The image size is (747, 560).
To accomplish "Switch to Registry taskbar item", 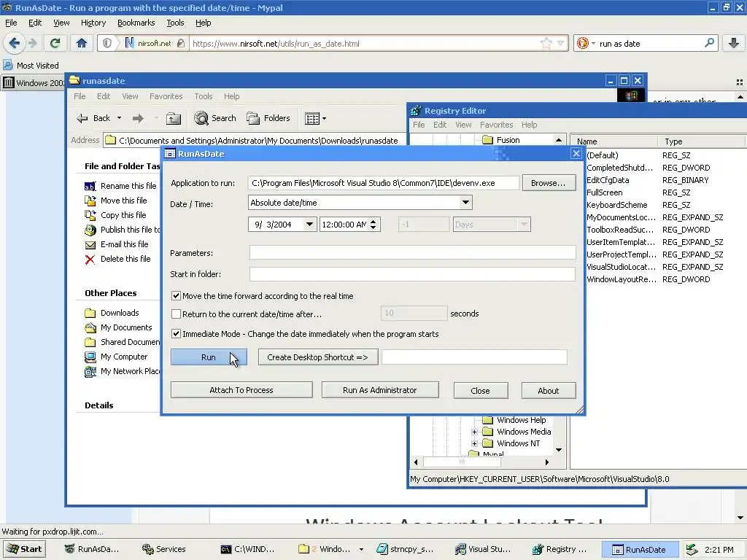I will (x=560, y=549).
